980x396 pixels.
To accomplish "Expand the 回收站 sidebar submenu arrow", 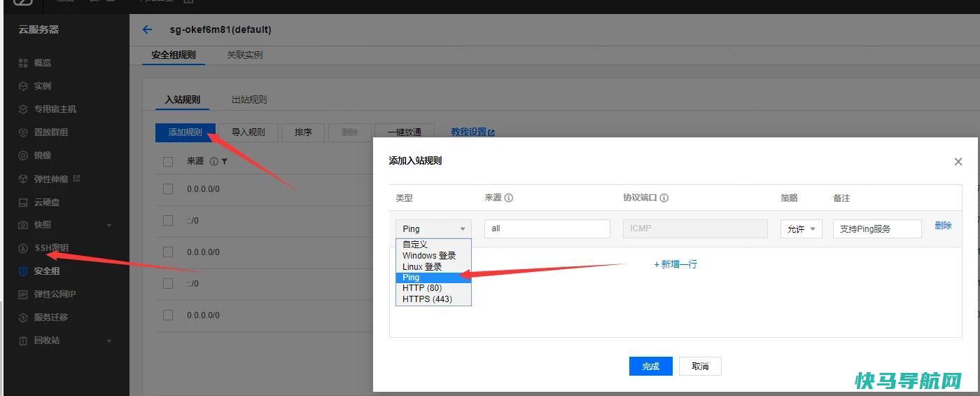I will tap(108, 341).
